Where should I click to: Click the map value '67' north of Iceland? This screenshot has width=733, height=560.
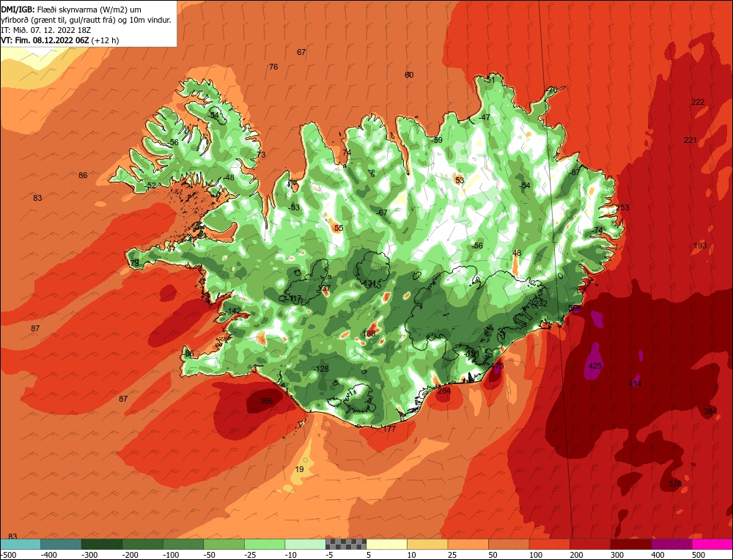pyautogui.click(x=301, y=52)
